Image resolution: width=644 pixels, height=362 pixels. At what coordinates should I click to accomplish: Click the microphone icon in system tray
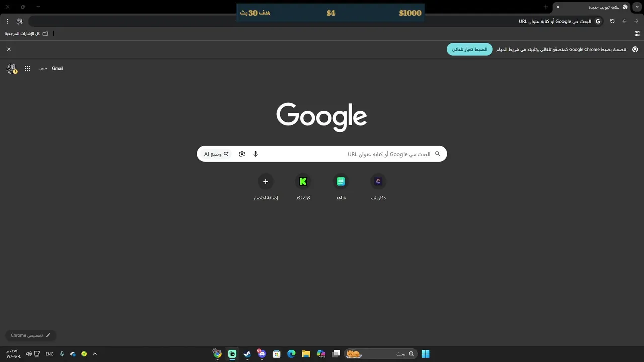tap(62, 354)
